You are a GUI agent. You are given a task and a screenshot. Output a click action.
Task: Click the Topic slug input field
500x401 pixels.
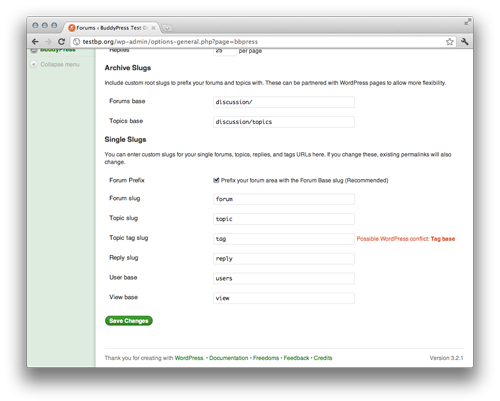click(x=284, y=219)
